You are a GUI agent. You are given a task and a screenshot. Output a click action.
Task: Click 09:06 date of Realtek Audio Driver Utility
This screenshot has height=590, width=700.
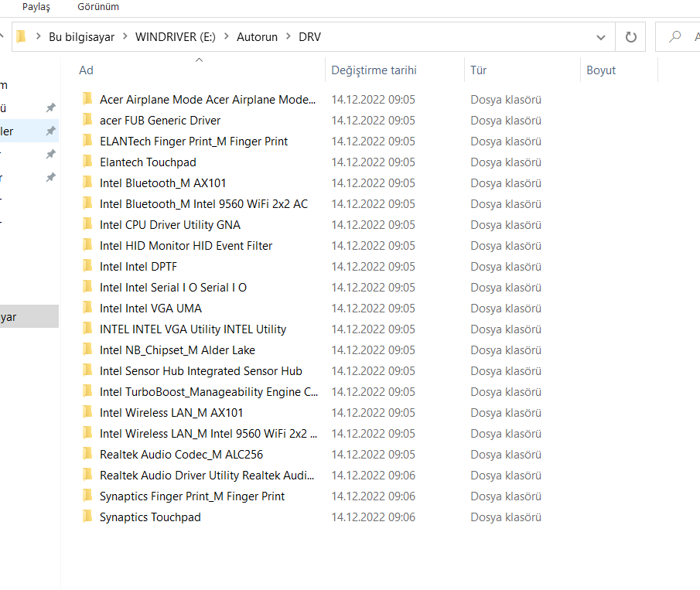point(374,476)
